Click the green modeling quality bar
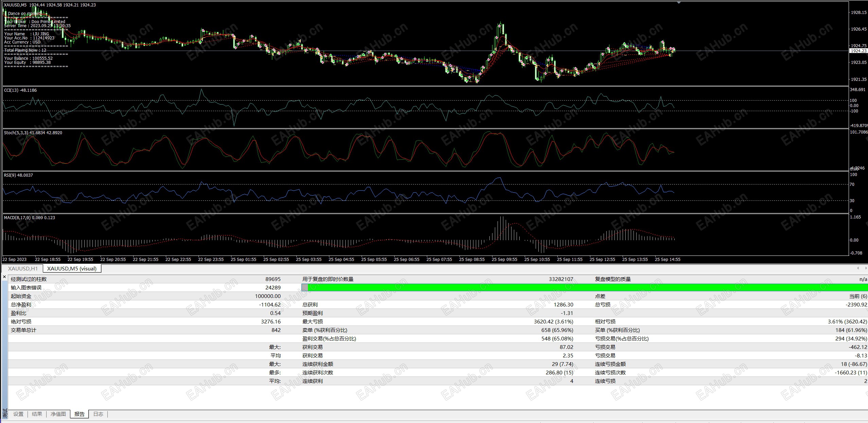The height and width of the screenshot is (423, 868). click(585, 287)
